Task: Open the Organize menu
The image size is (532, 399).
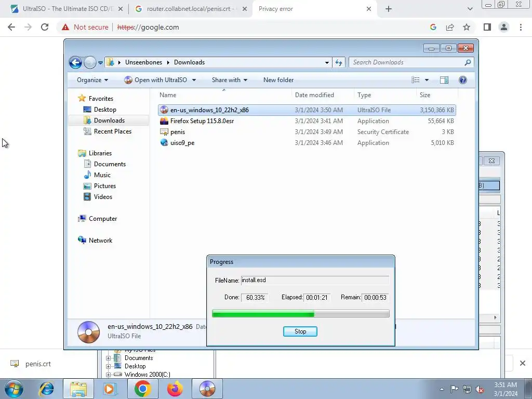Action: (x=92, y=80)
